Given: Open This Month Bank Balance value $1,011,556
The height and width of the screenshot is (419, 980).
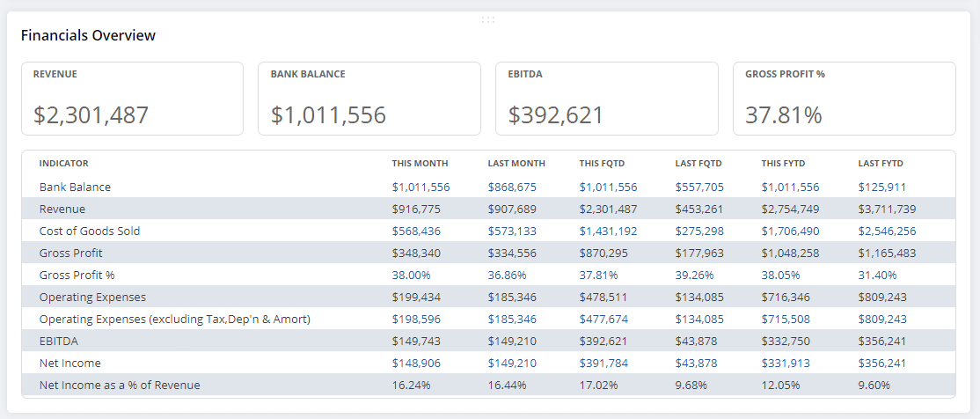Looking at the screenshot, I should 421,187.
